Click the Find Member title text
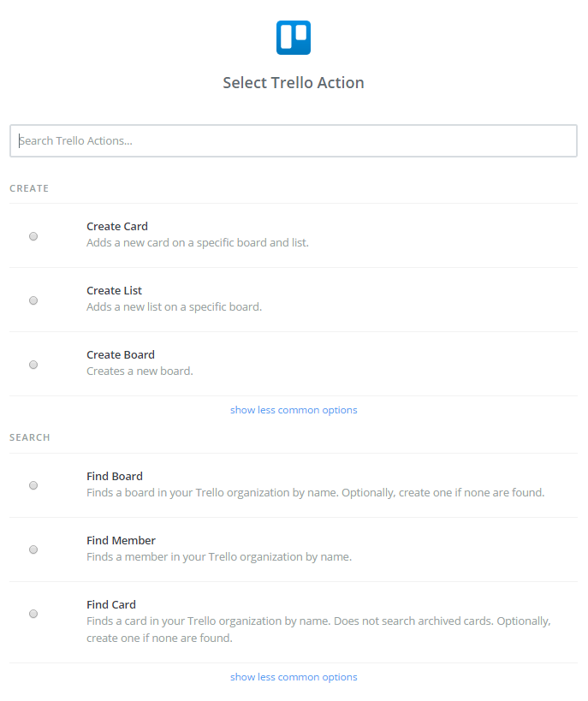The image size is (588, 701). pos(122,540)
